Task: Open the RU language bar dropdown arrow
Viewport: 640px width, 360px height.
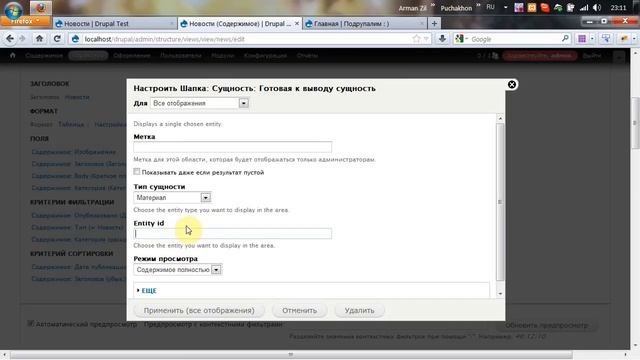Action: [x=505, y=7]
